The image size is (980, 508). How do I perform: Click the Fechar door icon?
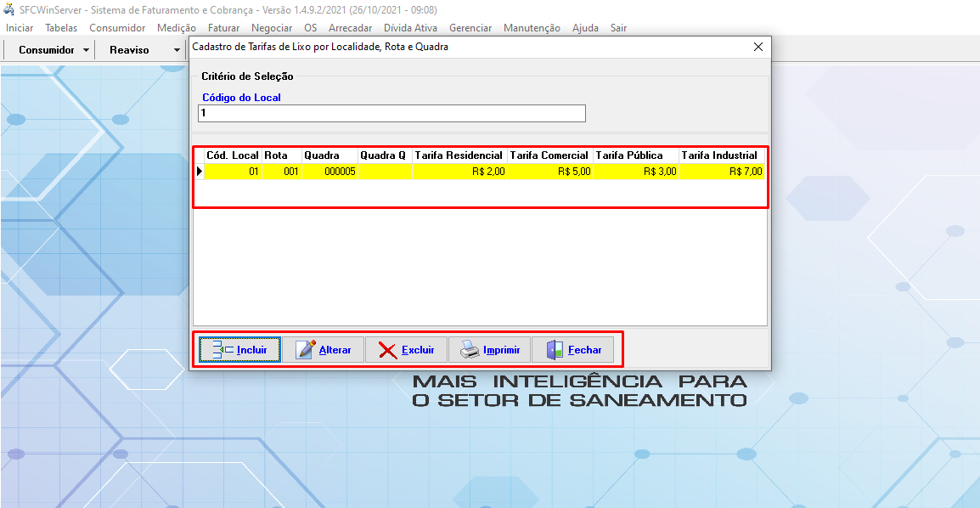555,350
